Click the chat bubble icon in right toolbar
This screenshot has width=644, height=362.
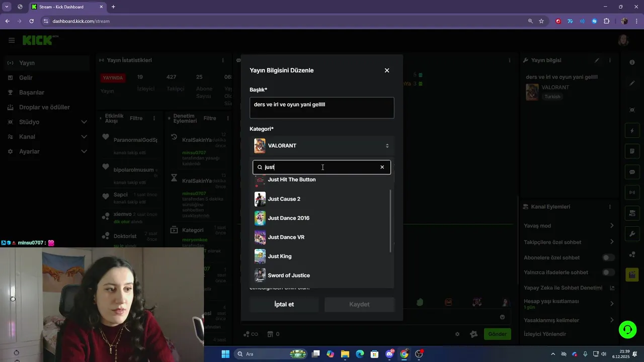click(632, 172)
